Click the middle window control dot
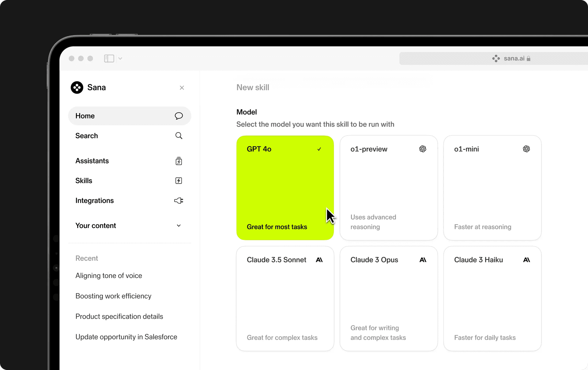 [81, 58]
